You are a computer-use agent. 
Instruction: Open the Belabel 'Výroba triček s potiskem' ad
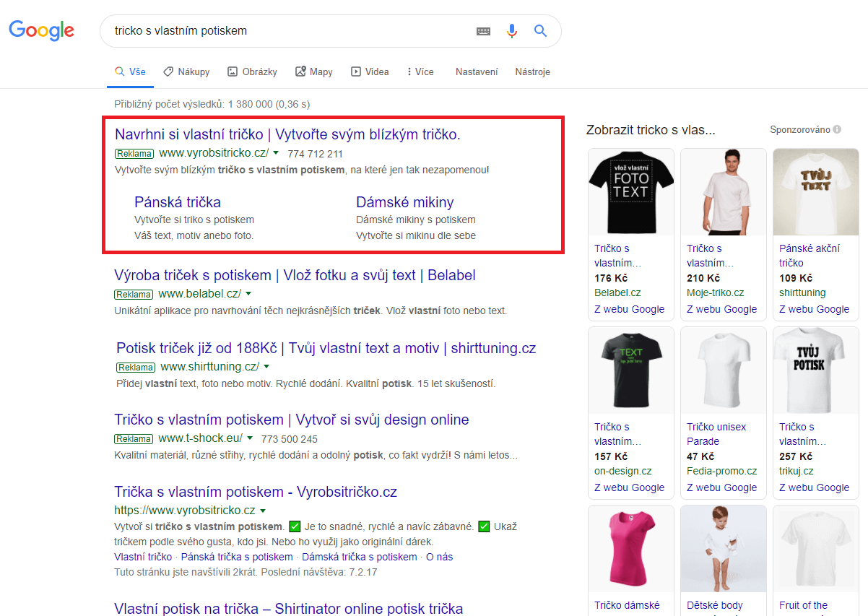[295, 275]
